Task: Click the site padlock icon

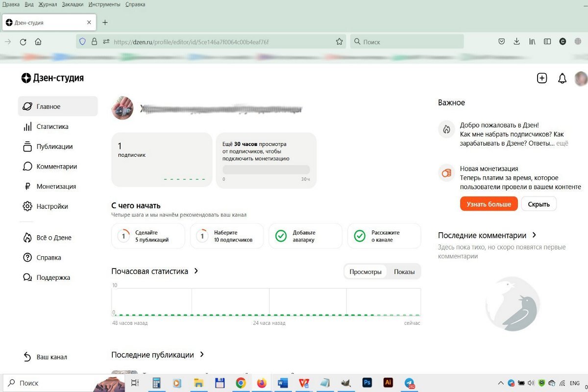Action: tap(95, 42)
